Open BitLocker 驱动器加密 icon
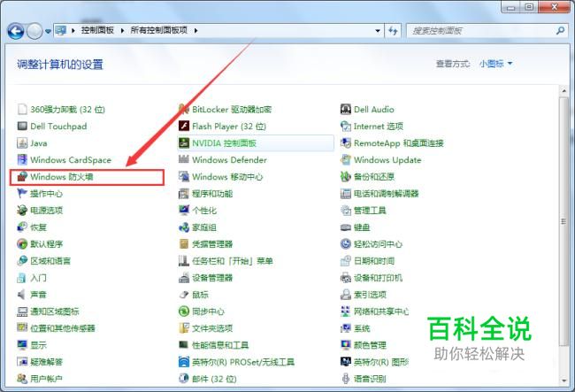Image resolution: width=575 pixels, height=392 pixels. coord(183,109)
